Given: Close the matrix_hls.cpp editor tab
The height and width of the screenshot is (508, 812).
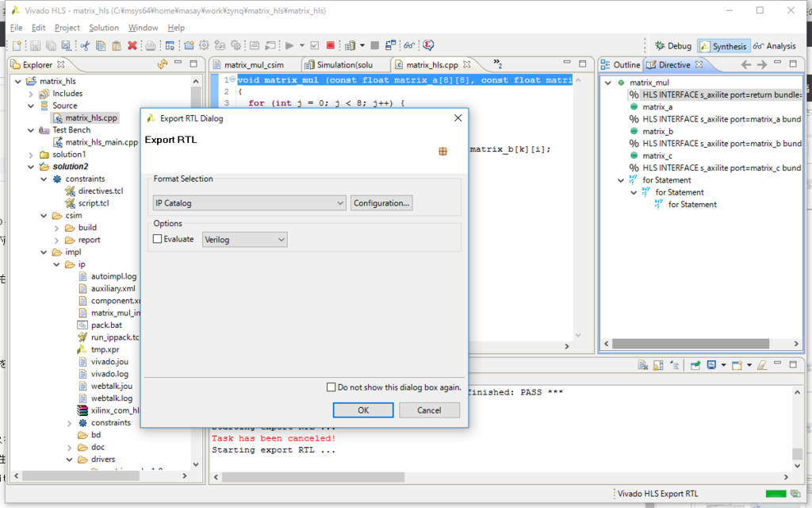Looking at the screenshot, I should (466, 64).
